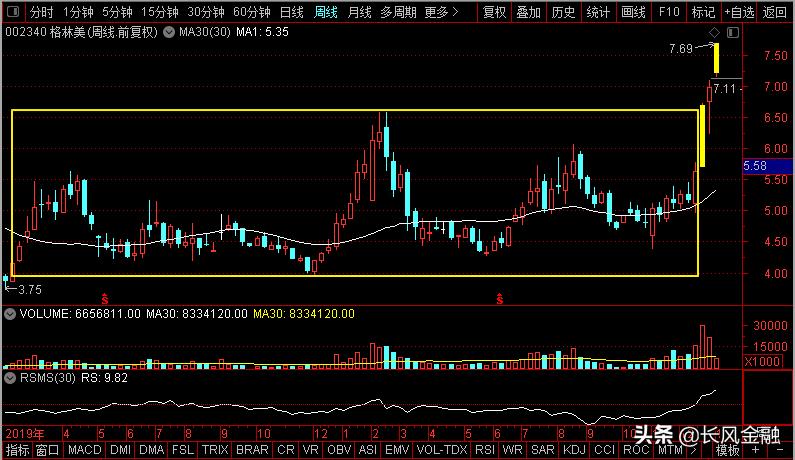
Task: Select the MACD indicator
Action: point(85,450)
